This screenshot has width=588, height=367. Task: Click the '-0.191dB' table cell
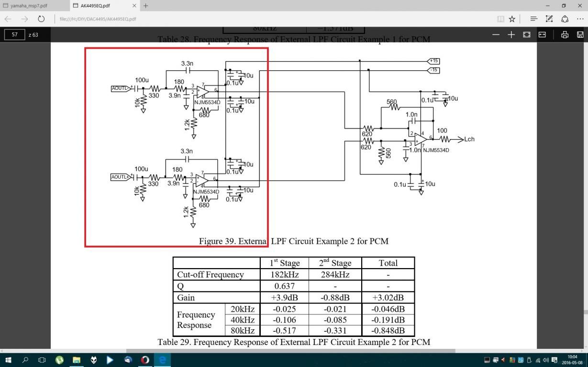click(388, 320)
